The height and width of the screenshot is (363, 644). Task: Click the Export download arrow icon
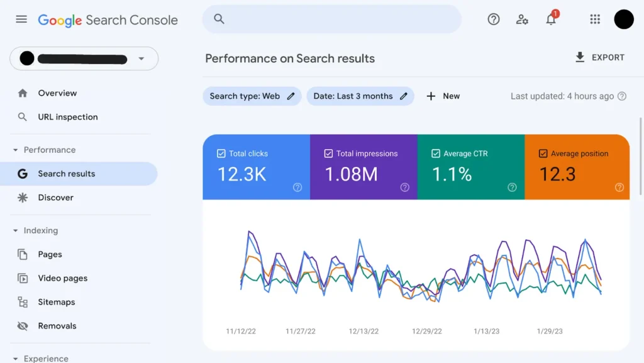pos(580,57)
